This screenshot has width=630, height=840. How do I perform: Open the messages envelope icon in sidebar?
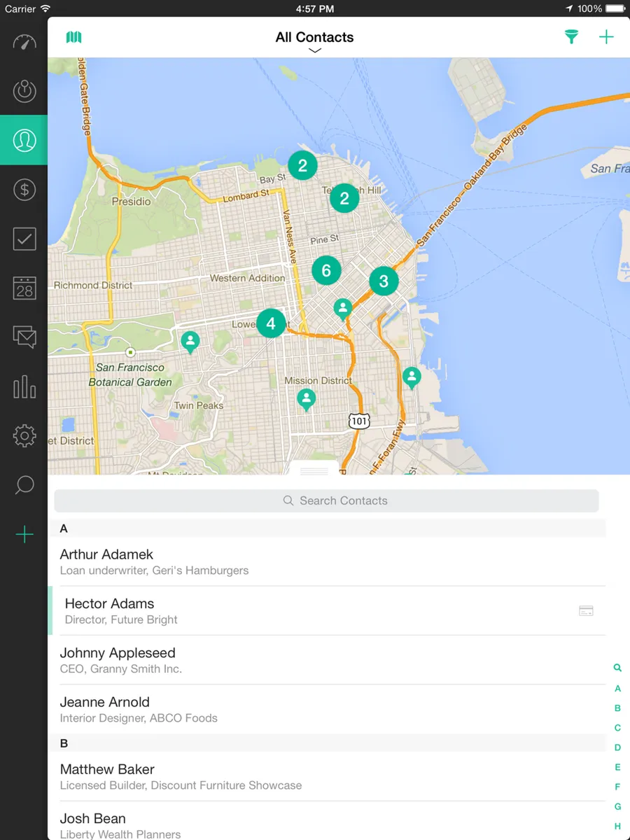(x=24, y=337)
